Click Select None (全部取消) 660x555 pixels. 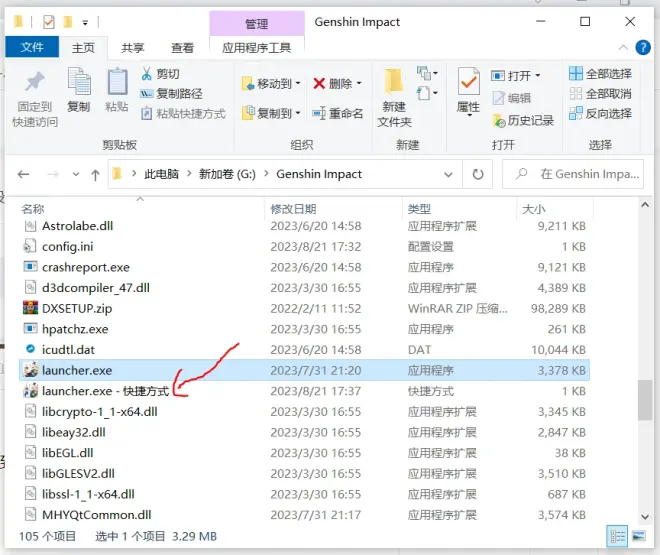coord(600,93)
